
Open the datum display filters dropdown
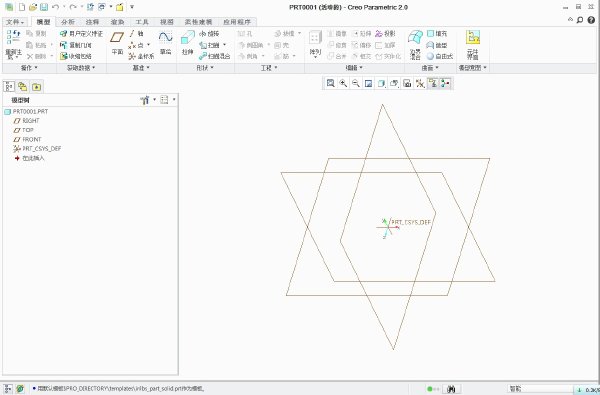pyautogui.click(x=420, y=83)
